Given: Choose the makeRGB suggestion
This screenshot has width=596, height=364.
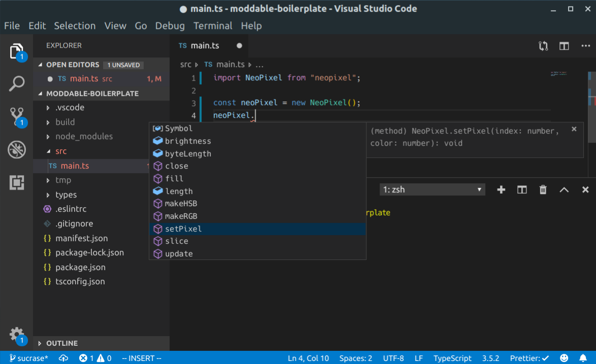Looking at the screenshot, I should click(x=258, y=216).
